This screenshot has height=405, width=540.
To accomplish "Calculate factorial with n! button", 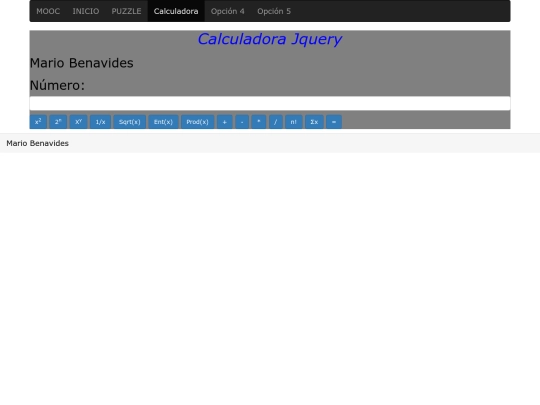I will coord(293,122).
